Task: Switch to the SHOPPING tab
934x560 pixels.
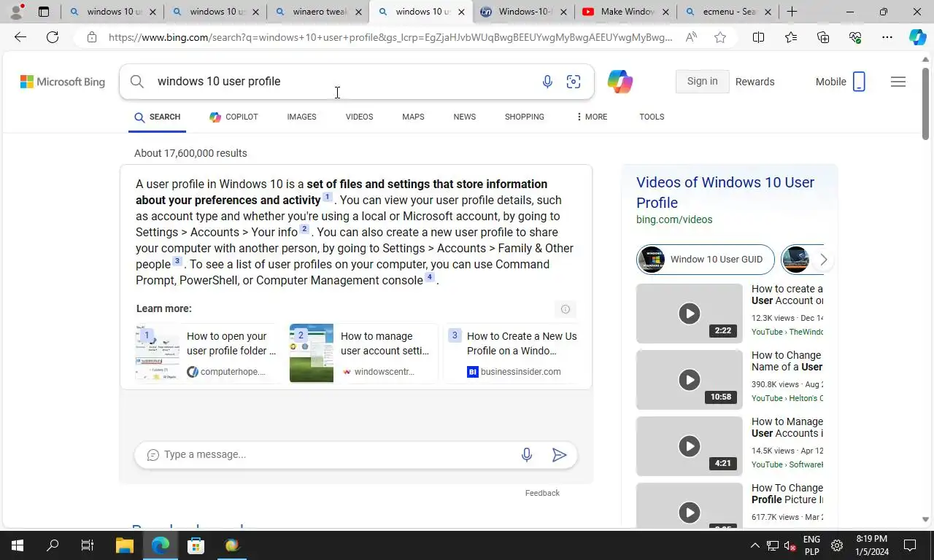Action: click(x=525, y=117)
